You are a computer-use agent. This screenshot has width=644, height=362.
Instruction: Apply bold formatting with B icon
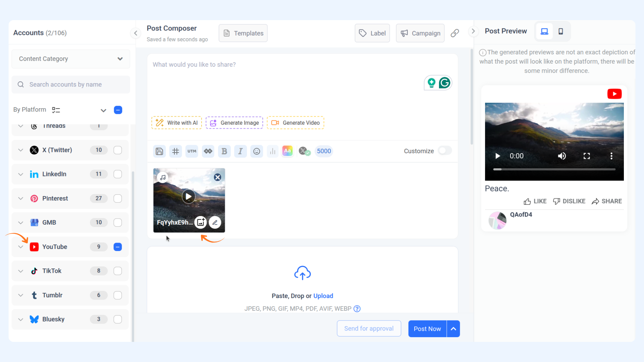[224, 151]
